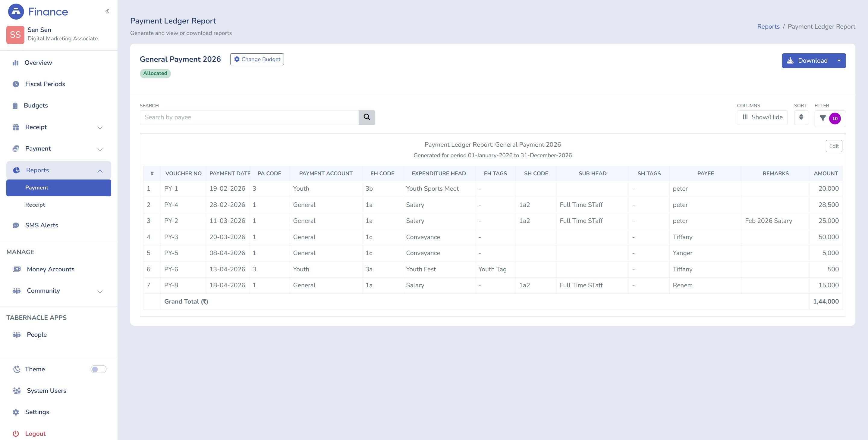868x440 pixels.
Task: Click the Search by payee field
Action: pyautogui.click(x=249, y=117)
